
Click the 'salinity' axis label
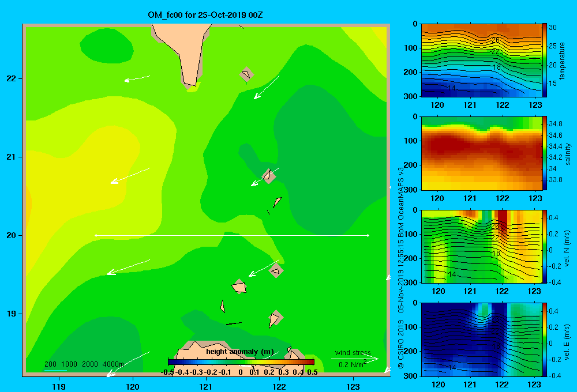568,154
